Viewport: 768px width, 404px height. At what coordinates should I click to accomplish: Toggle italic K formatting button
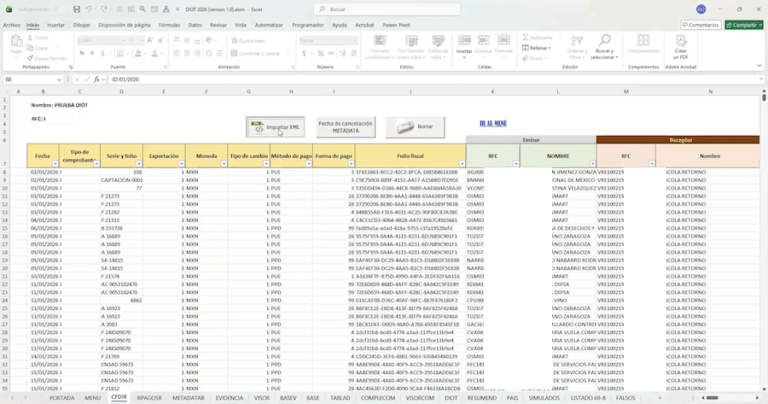click(x=92, y=53)
